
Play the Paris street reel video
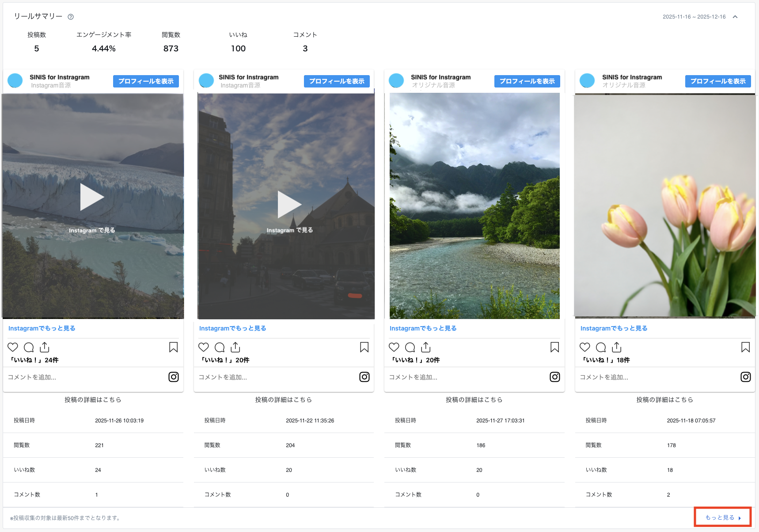click(289, 204)
